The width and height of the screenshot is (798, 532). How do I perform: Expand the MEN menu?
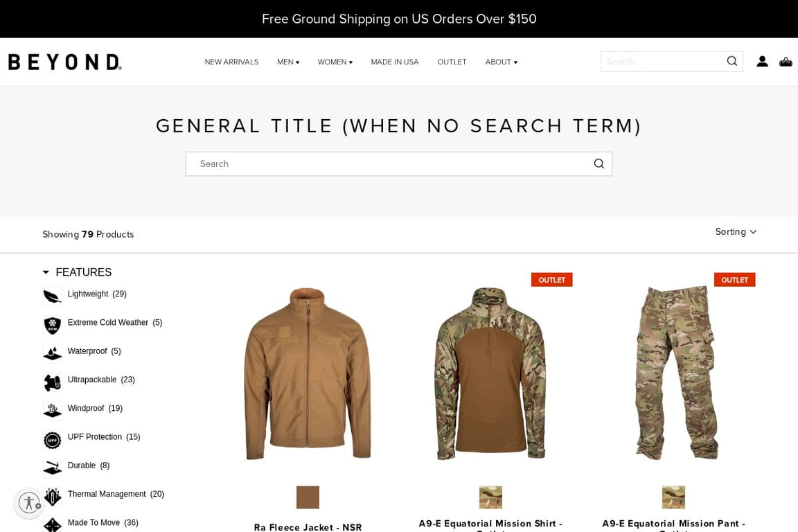(288, 62)
